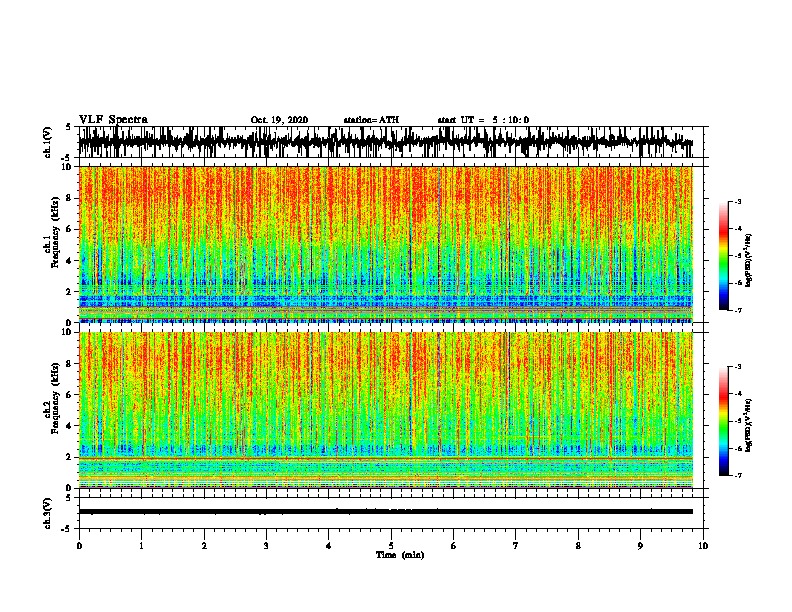Click the "Time (min)" axis label
The height and width of the screenshot is (612, 792).
coord(400,555)
